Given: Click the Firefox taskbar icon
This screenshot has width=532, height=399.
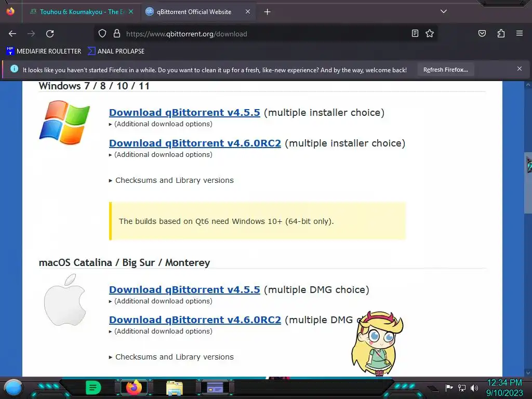Looking at the screenshot, I should pos(134,388).
